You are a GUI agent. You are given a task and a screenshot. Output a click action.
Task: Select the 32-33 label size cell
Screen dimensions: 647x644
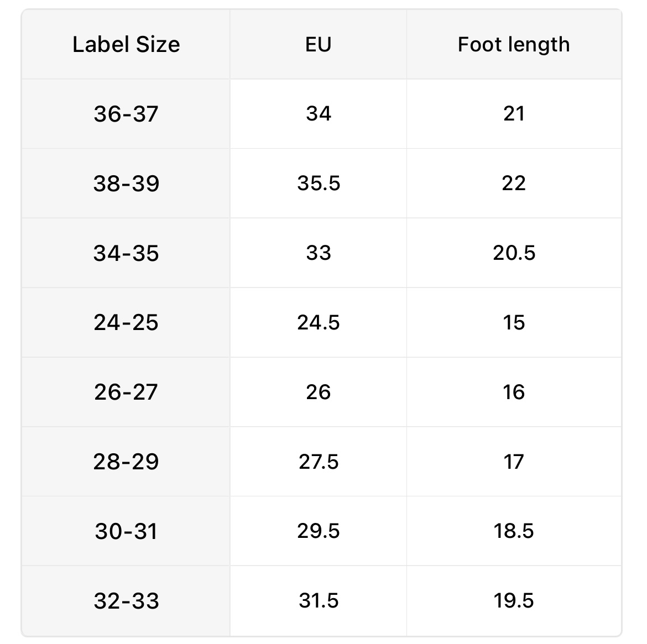126,601
